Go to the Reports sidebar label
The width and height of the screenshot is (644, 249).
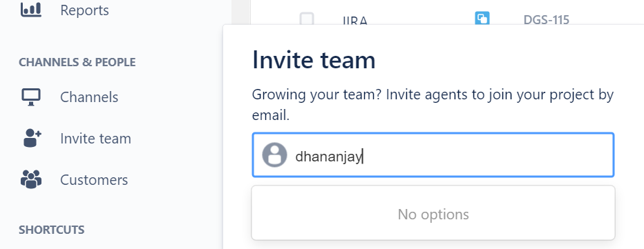pyautogui.click(x=84, y=10)
